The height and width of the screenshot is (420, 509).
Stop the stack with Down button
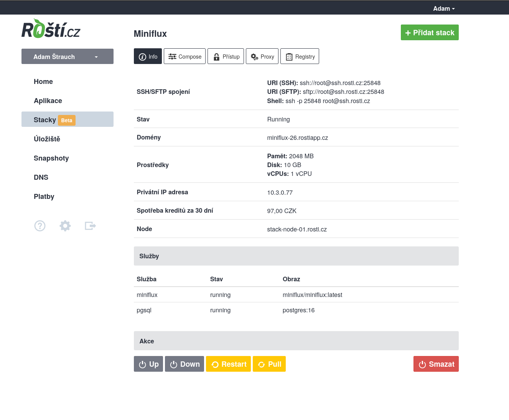coord(184,364)
